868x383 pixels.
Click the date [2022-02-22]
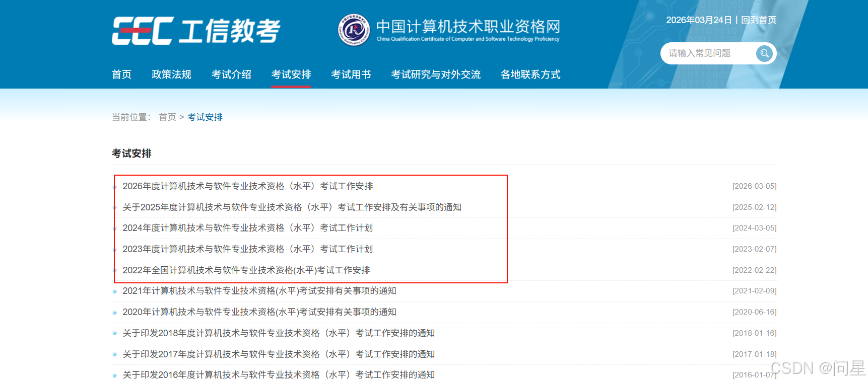[x=755, y=270]
